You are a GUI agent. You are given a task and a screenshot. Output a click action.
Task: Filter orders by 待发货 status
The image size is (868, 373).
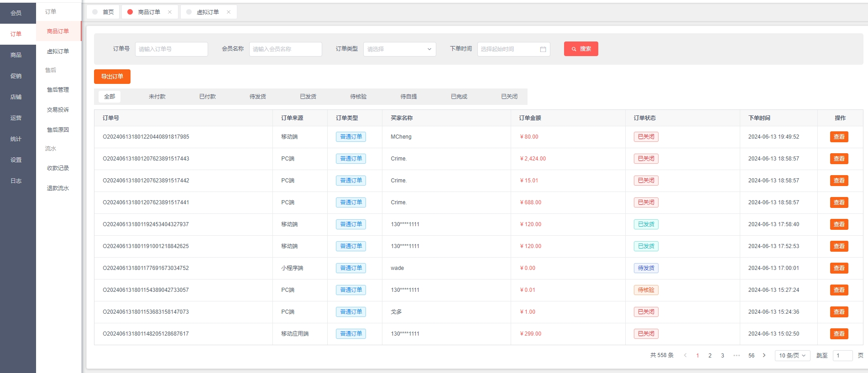(258, 97)
